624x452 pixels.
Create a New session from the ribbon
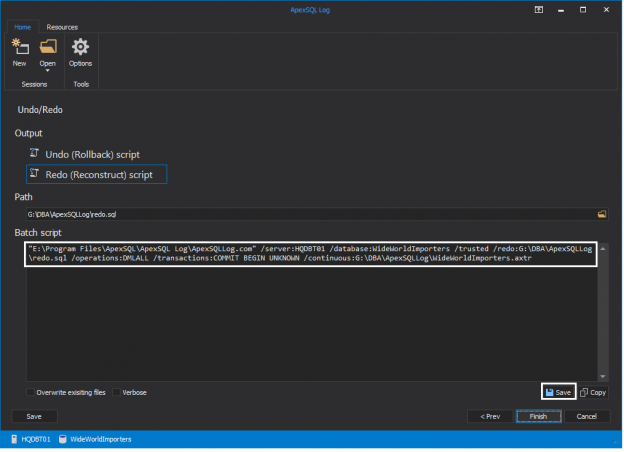[x=20, y=53]
